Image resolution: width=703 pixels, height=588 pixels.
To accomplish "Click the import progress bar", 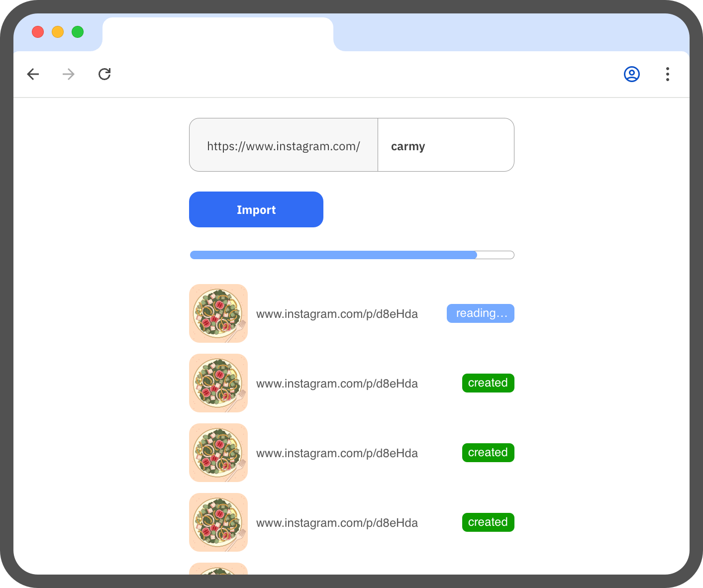I will pyautogui.click(x=352, y=255).
